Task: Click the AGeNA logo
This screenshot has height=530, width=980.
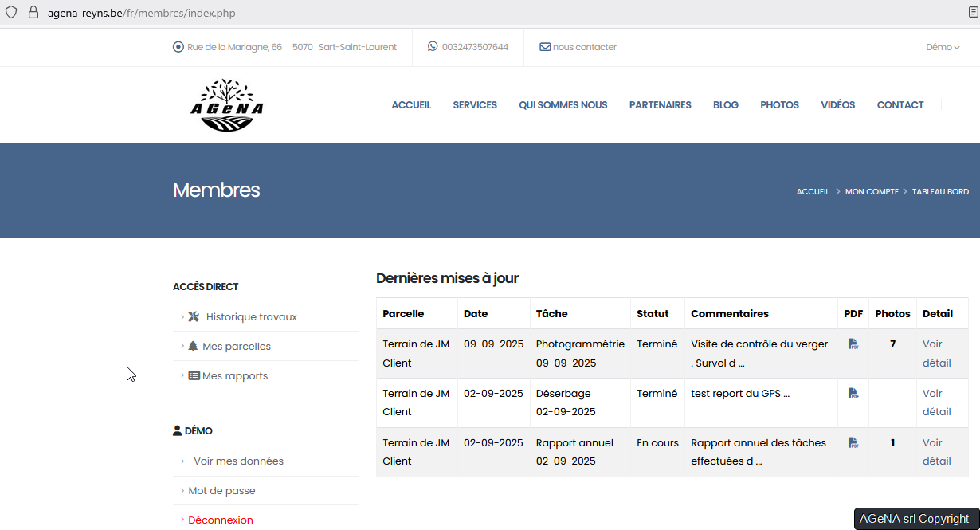Action: [x=227, y=105]
